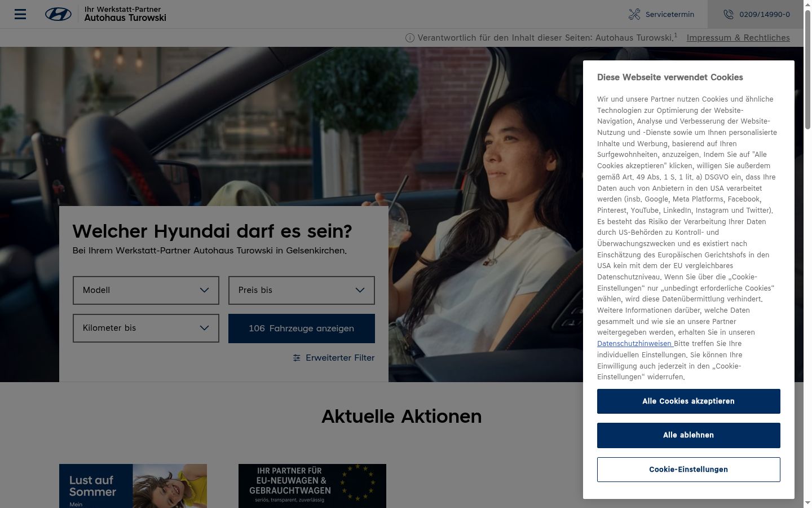Click the Aktuelle Aktionen heading
812x508 pixels.
pyautogui.click(x=401, y=417)
